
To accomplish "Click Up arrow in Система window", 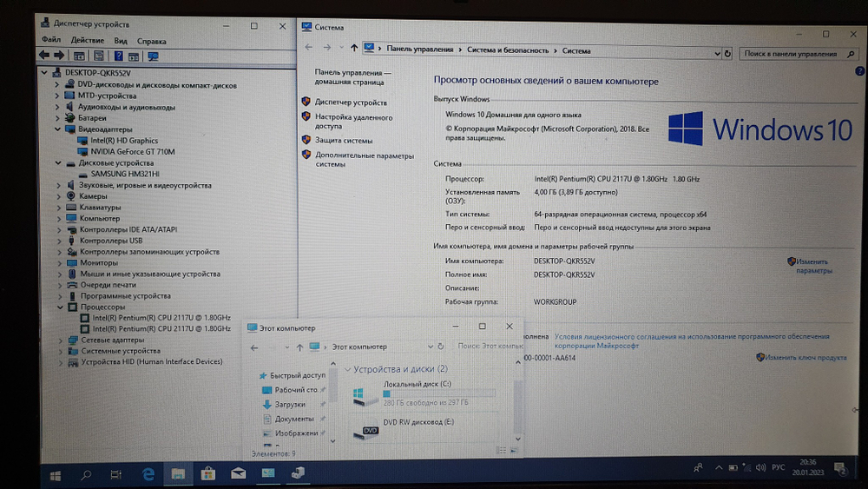I will click(x=354, y=48).
